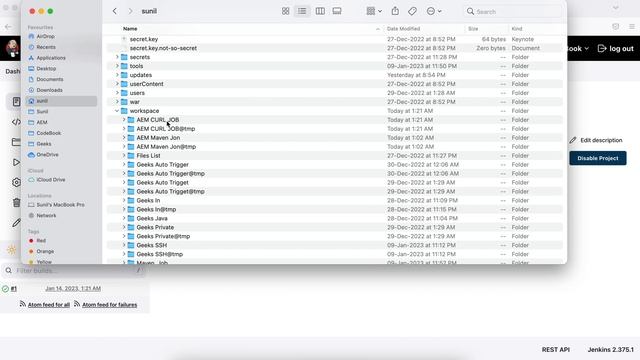The height and width of the screenshot is (360, 640).
Task: Expand the userContent folder
Action: coord(117,84)
